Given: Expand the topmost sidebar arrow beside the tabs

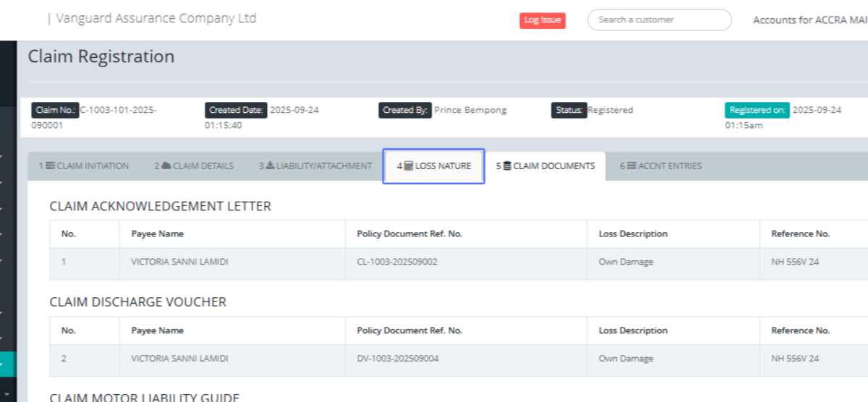Looking at the screenshot, I should click(x=2, y=156).
